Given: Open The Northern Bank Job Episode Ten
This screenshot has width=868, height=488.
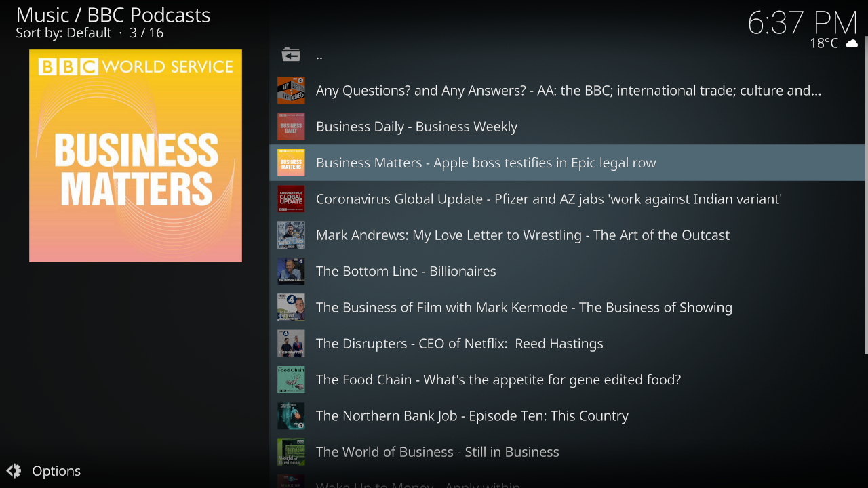Looking at the screenshot, I should [x=472, y=416].
